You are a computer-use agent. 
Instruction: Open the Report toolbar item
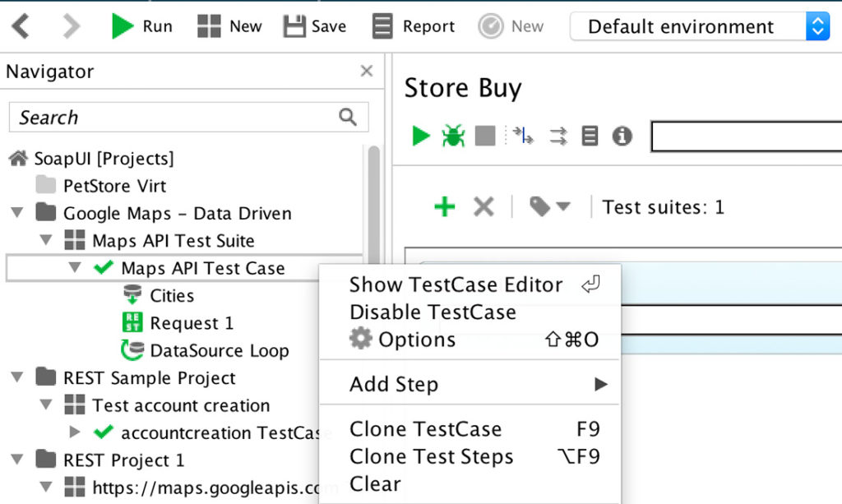click(414, 25)
